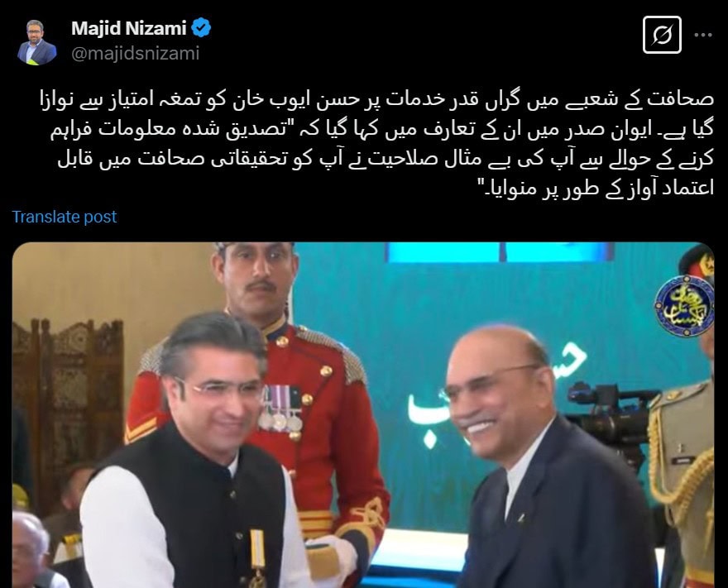Open the attached award ceremony photo
Screen dimensions: 728x588
(363, 415)
